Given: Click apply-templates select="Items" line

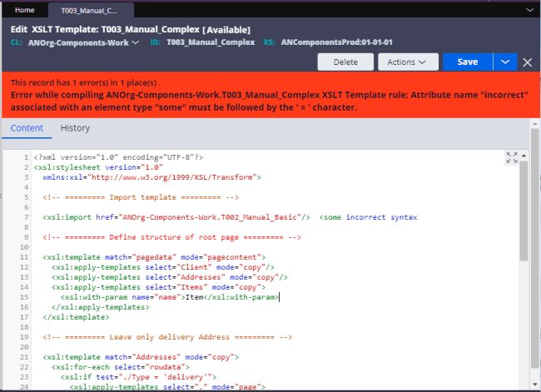Looking at the screenshot, I should pos(159,287).
